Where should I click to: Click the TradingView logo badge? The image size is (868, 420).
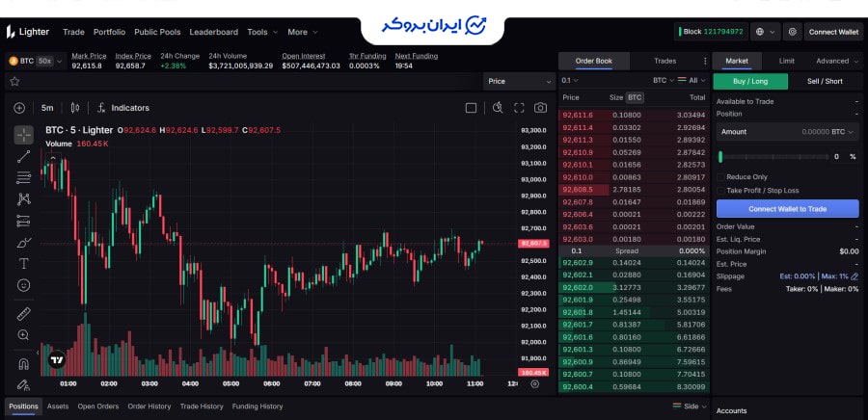(57, 359)
